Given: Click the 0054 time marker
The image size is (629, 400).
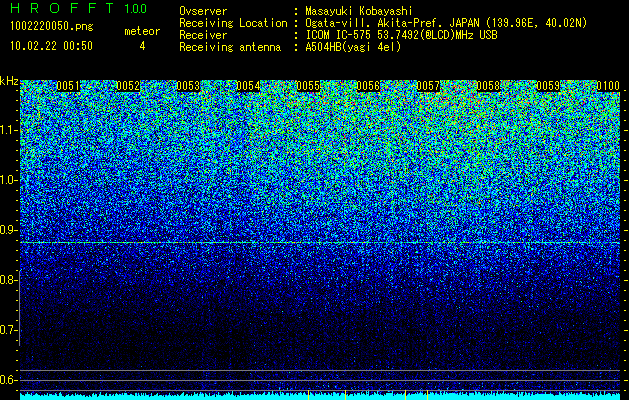Looking at the screenshot, I should pos(248,86).
